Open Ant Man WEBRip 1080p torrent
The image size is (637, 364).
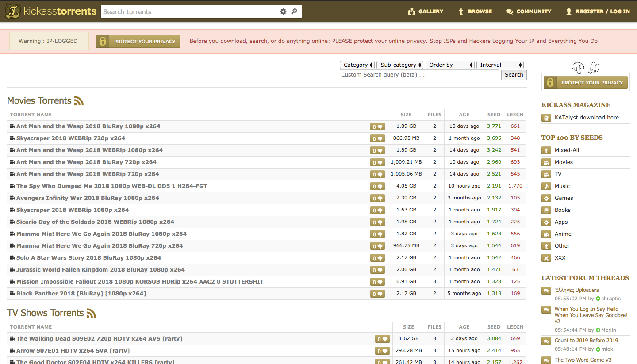(x=89, y=150)
